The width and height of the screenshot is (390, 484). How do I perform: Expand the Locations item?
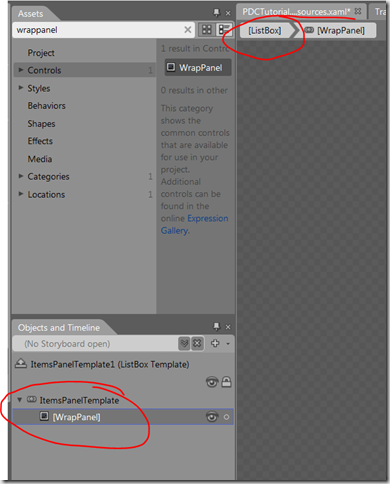[x=21, y=194]
